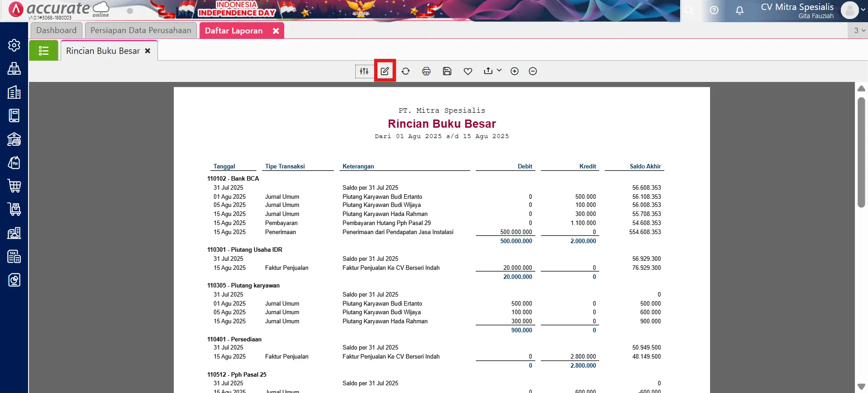The image size is (868, 393).
Task: Open Persiapan Data Perusahaan tab
Action: click(x=141, y=30)
